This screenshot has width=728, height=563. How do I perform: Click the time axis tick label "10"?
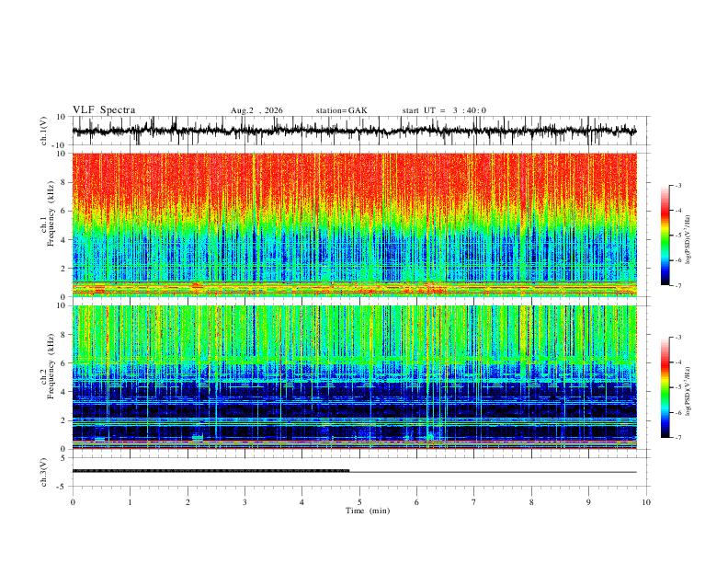click(x=646, y=502)
